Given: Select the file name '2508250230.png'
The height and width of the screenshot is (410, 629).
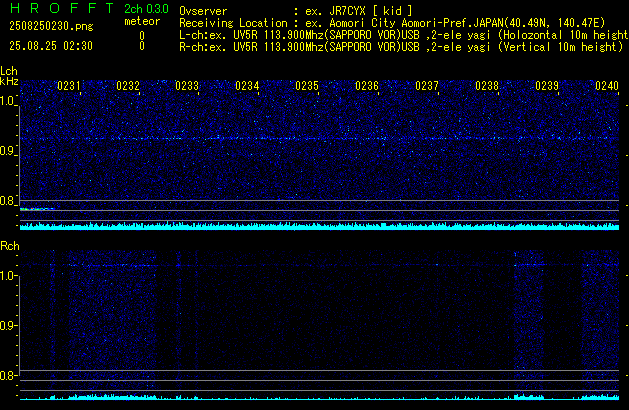Looking at the screenshot, I should coord(51,26).
